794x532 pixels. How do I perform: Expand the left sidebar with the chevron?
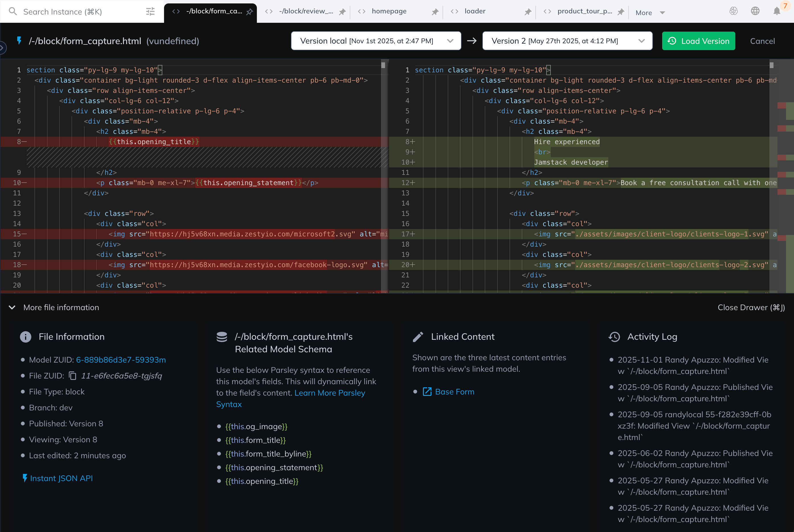[2, 48]
